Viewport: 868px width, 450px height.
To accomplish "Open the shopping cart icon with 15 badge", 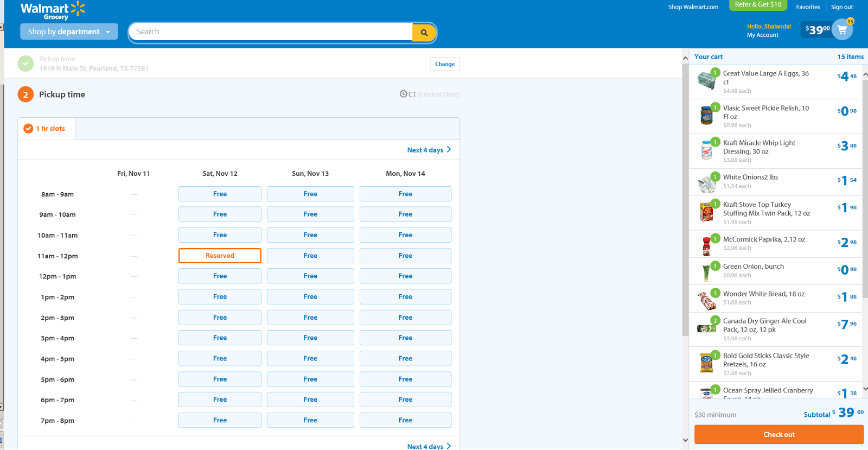I will pos(842,30).
